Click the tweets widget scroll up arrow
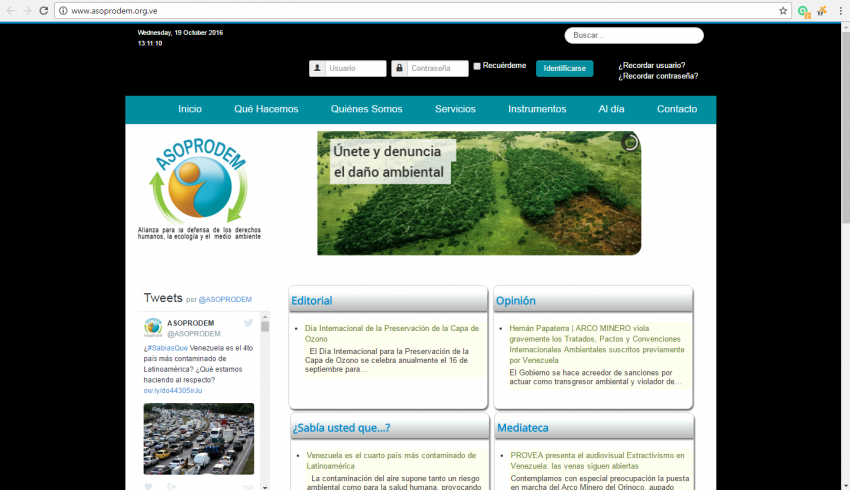Screen dimensions: 850x490 pyautogui.click(x=265, y=317)
